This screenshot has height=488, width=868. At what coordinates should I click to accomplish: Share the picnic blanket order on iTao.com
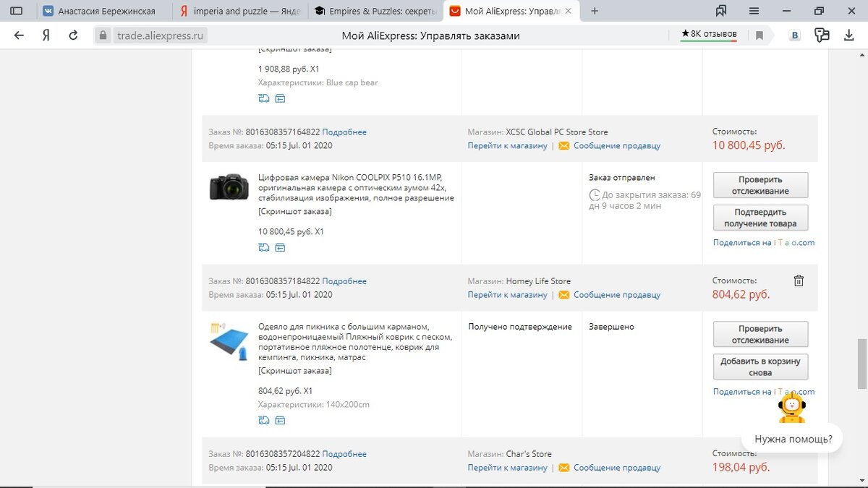pos(764,392)
